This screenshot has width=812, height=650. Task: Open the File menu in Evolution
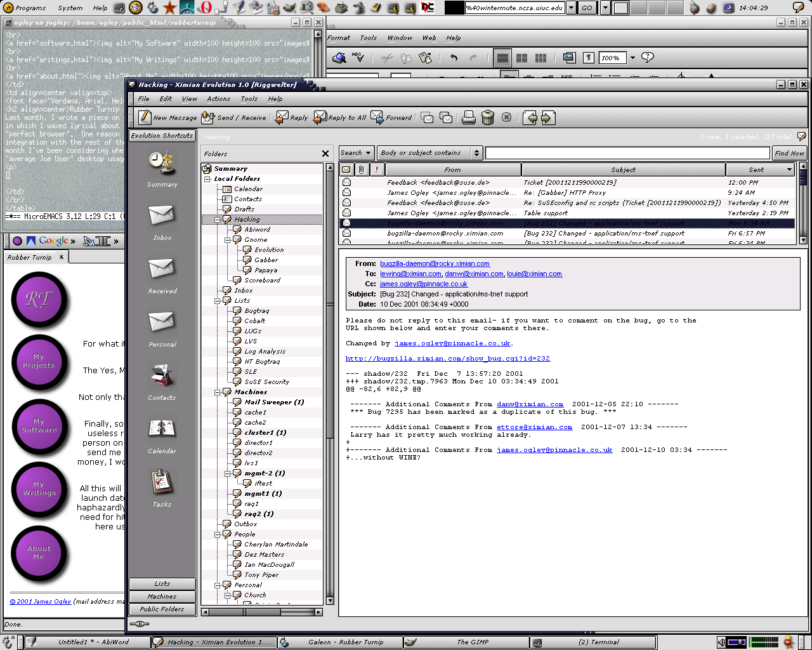click(144, 99)
